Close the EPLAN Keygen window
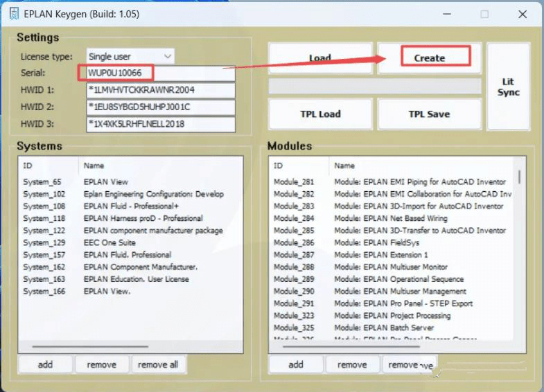 523,15
